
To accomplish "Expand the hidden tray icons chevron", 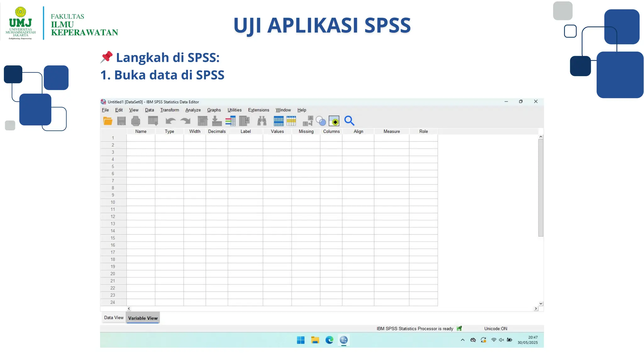I will (x=463, y=340).
